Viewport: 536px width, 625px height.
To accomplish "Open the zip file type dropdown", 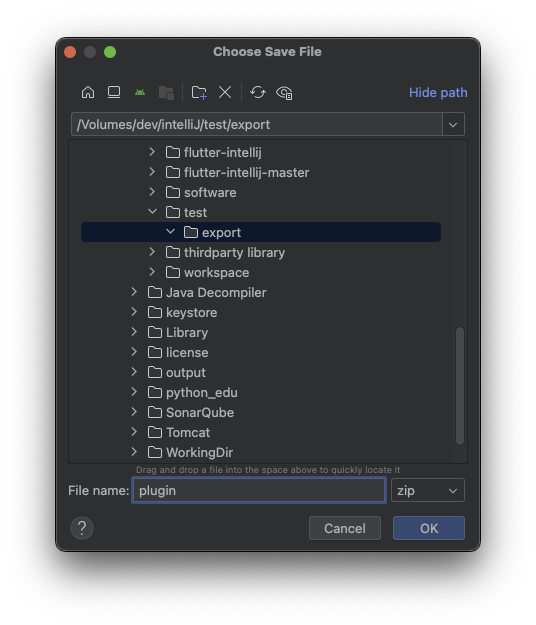I will (x=428, y=490).
